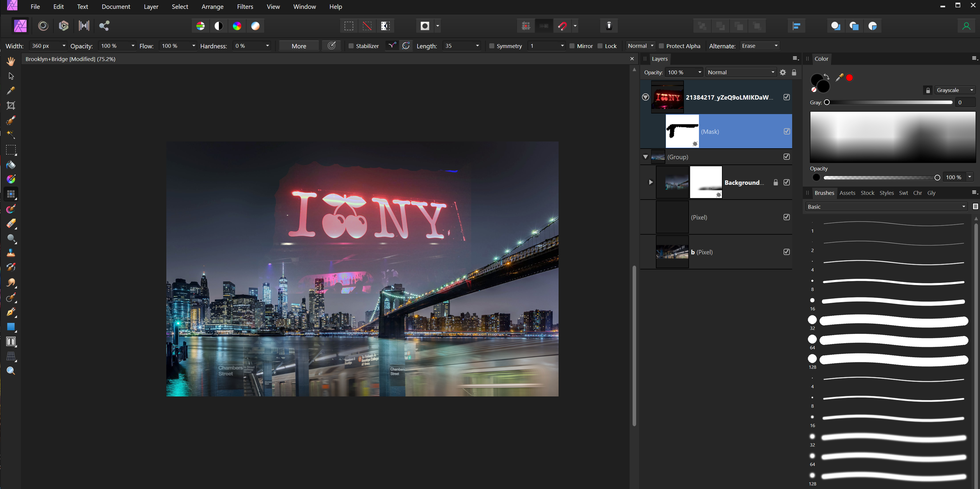Screen dimensions: 980x489
Task: Adjust the Gray slider
Action: point(889,102)
